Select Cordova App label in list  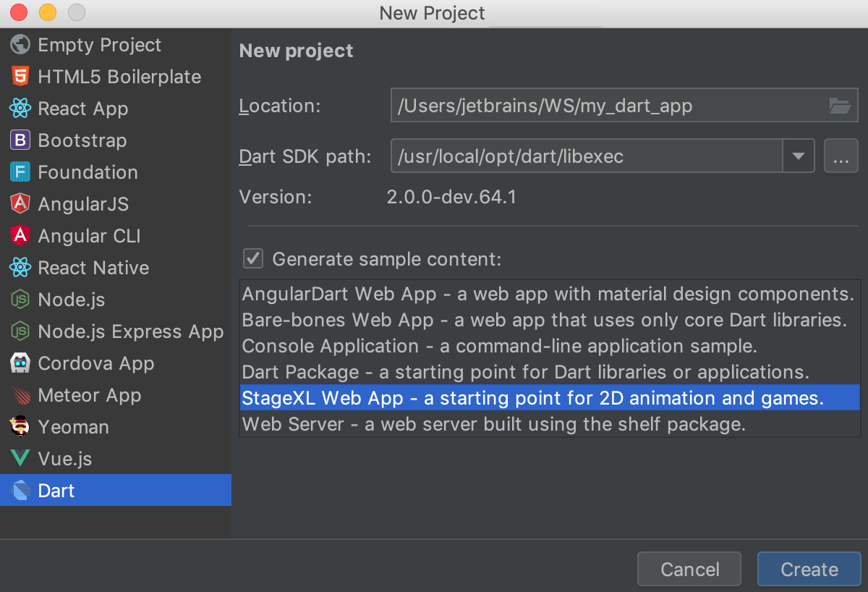pyautogui.click(x=96, y=363)
